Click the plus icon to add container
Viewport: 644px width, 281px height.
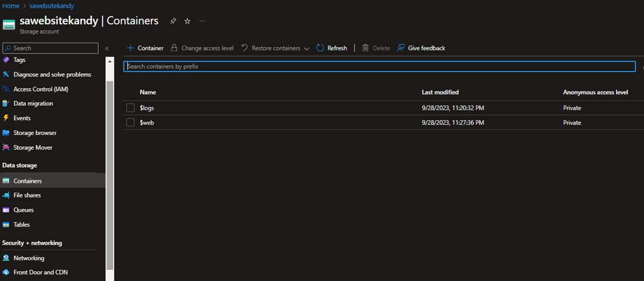click(130, 48)
